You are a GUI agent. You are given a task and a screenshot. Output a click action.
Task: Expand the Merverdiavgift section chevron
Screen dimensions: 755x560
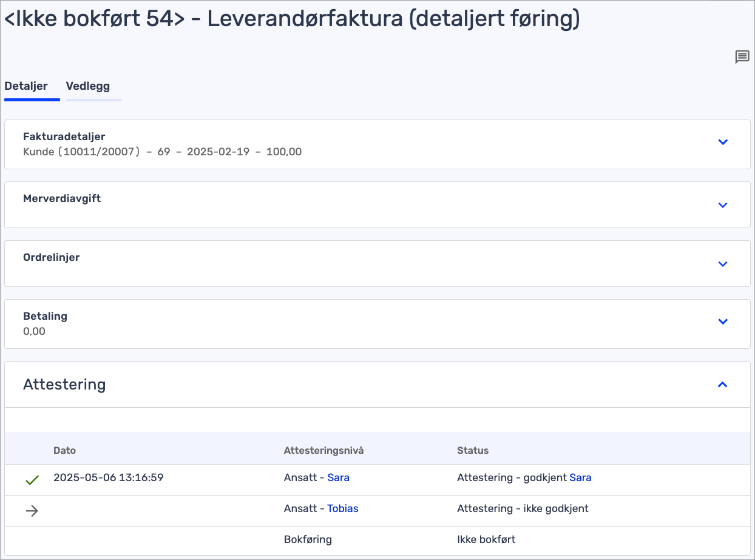click(722, 205)
